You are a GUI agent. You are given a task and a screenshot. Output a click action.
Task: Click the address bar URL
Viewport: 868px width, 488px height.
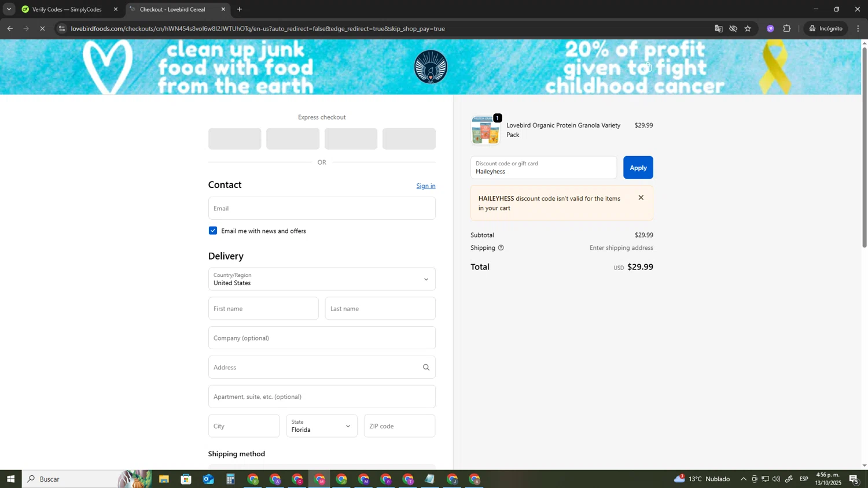(x=258, y=28)
